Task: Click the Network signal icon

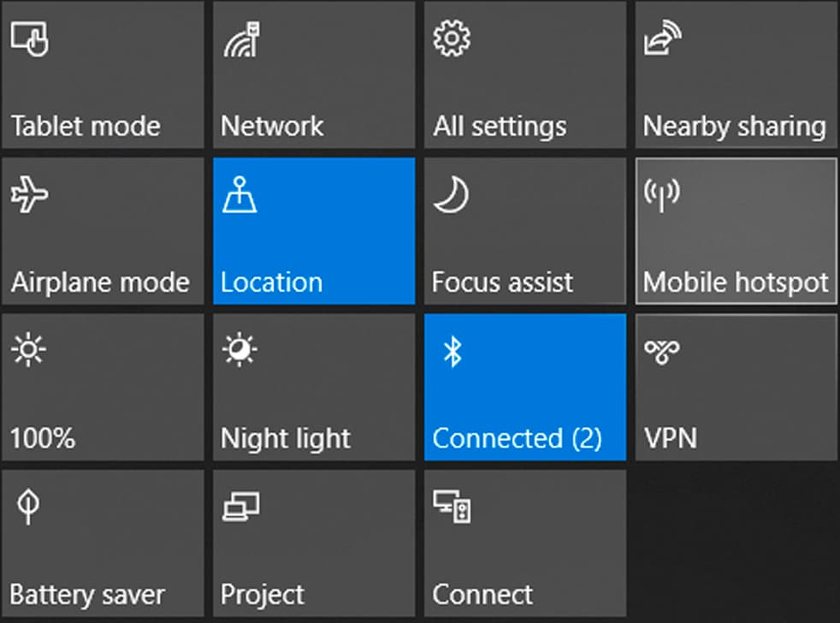Action: pos(241,39)
